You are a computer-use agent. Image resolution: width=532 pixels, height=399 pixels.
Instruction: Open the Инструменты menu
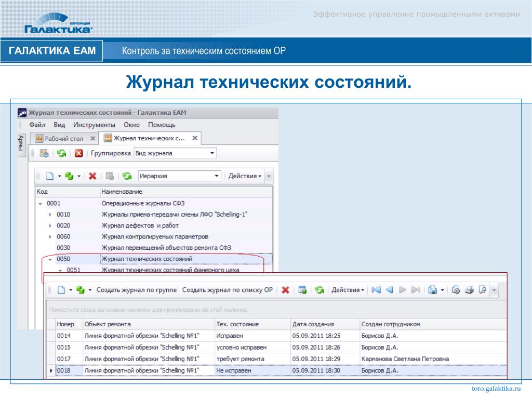(x=94, y=125)
